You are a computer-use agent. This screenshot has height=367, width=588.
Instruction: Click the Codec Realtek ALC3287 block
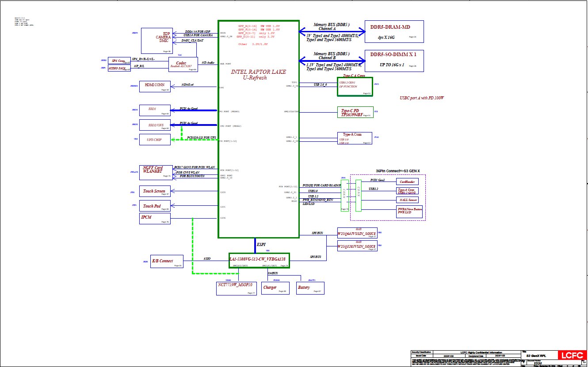pos(183,64)
